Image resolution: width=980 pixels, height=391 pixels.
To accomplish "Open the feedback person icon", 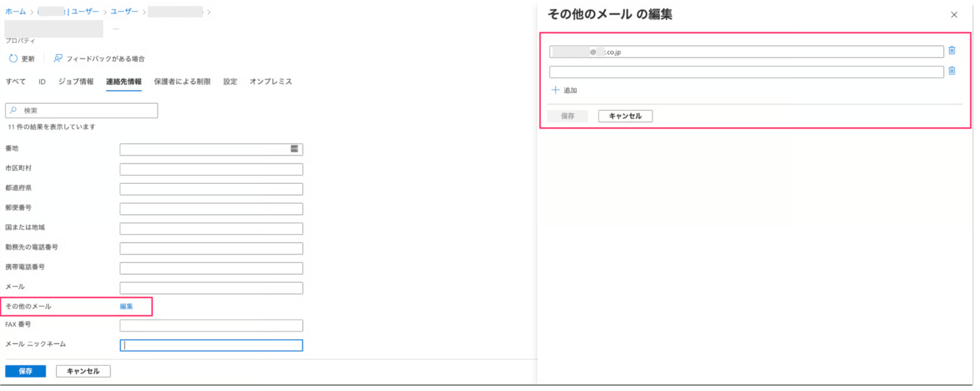I will [x=58, y=59].
